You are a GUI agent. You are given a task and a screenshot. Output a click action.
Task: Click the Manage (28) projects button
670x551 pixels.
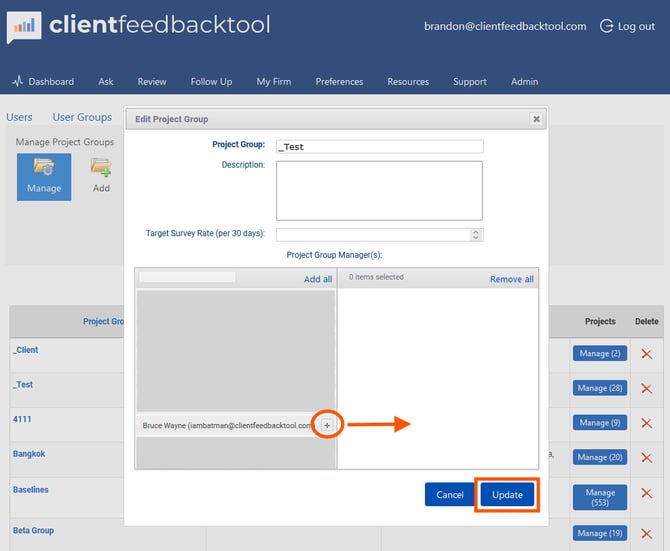click(600, 388)
